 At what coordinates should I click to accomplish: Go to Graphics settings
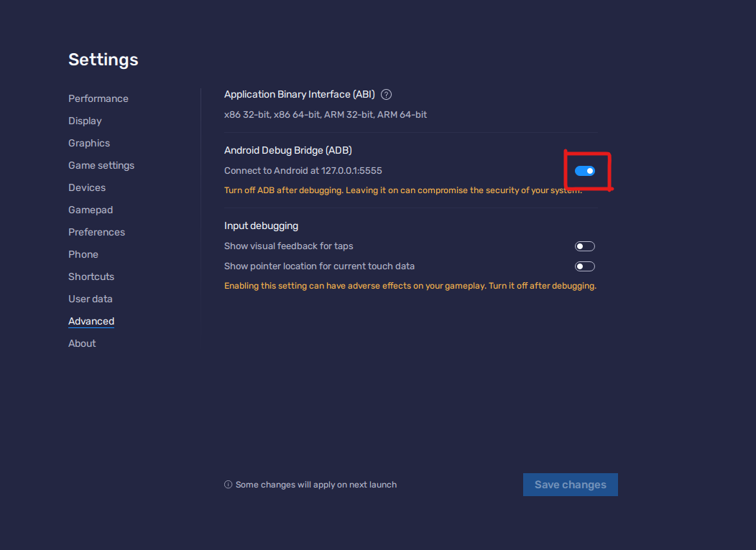(x=89, y=143)
